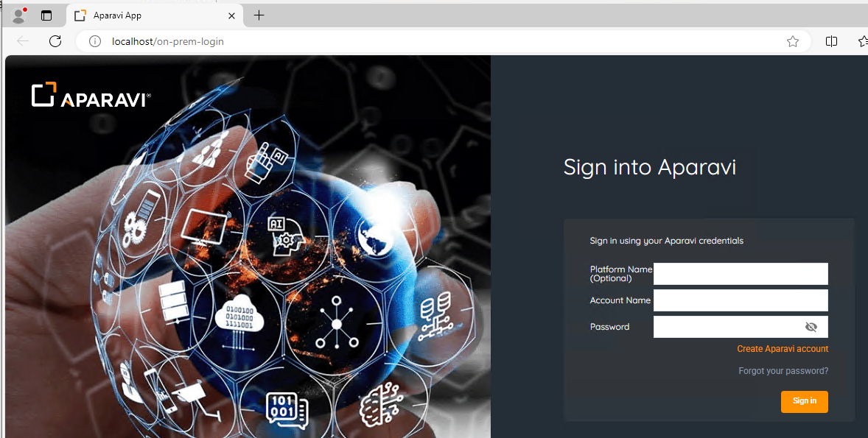This screenshot has height=438, width=868.
Task: Click the AI head icon in artwork
Action: click(x=284, y=236)
